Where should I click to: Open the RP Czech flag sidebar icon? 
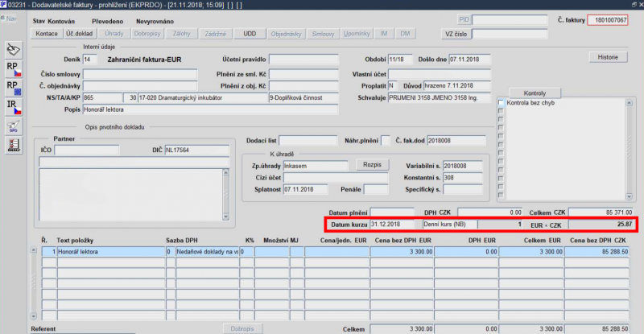pos(13,68)
